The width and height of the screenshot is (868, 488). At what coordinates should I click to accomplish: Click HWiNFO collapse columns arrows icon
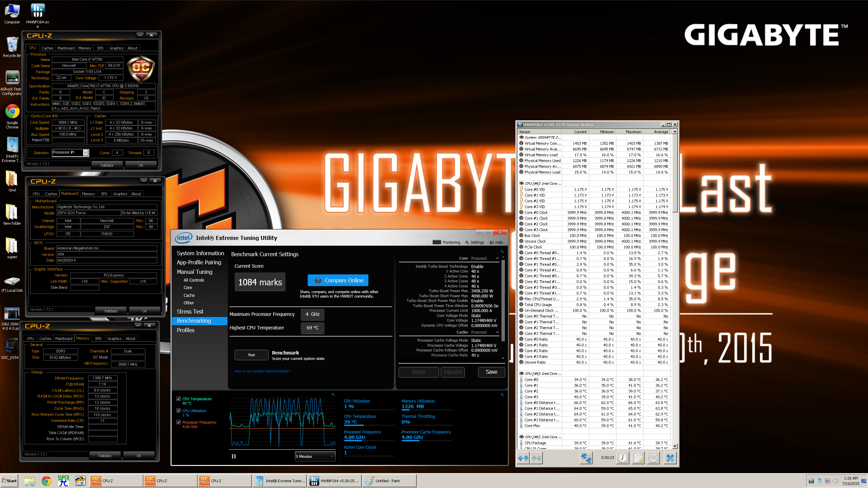point(536,458)
